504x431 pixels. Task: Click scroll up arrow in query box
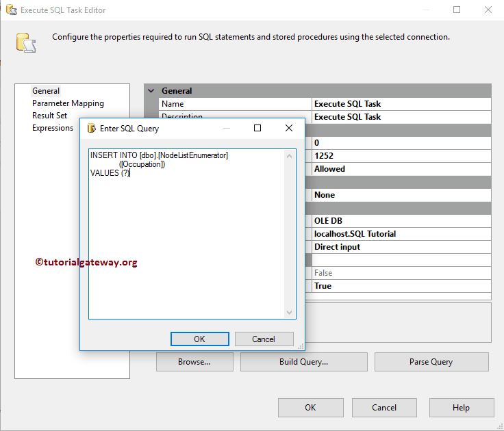[289, 156]
